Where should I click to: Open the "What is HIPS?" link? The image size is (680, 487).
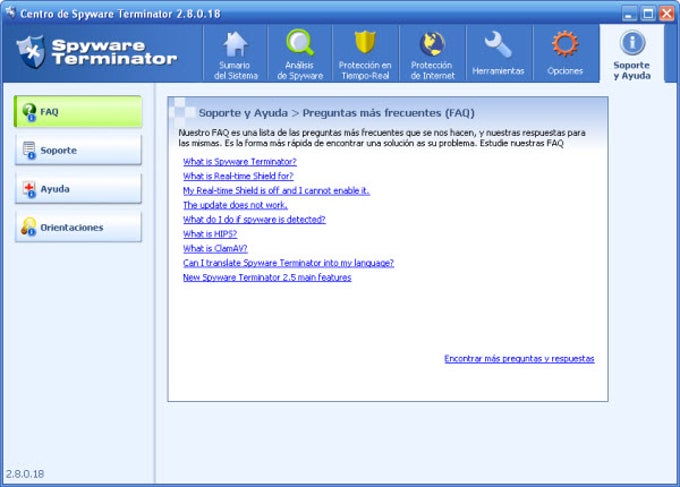coord(210,234)
